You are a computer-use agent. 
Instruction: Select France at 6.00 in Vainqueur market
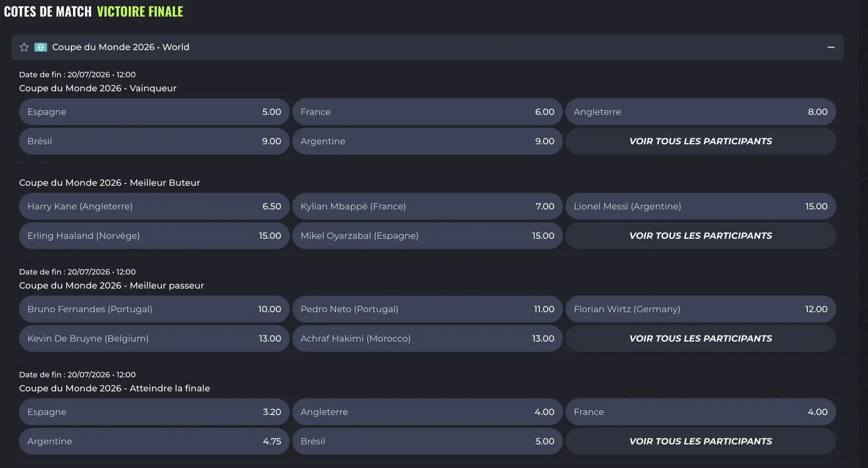click(427, 112)
